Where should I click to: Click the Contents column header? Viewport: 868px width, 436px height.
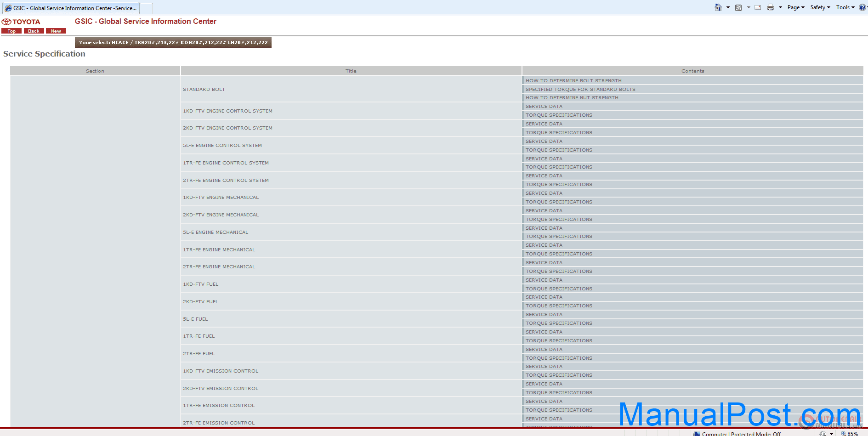point(693,71)
